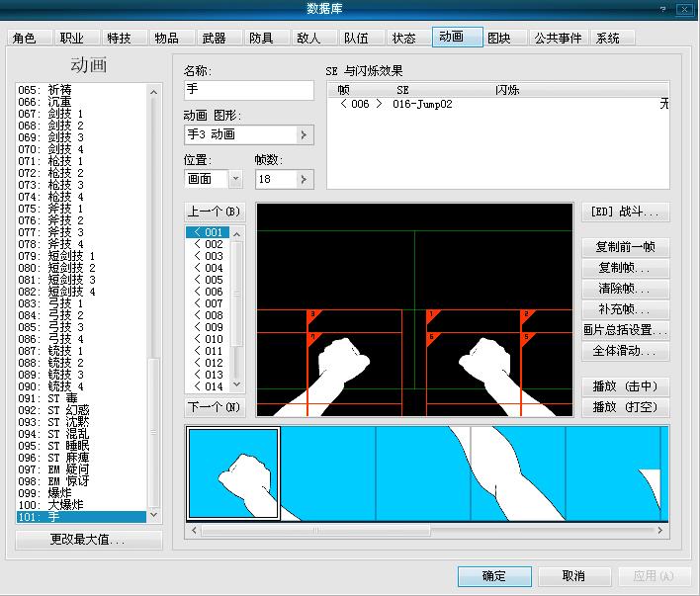This screenshot has width=700, height=596.
Task: Select animation 067: 剑技 1
Action: point(81,114)
